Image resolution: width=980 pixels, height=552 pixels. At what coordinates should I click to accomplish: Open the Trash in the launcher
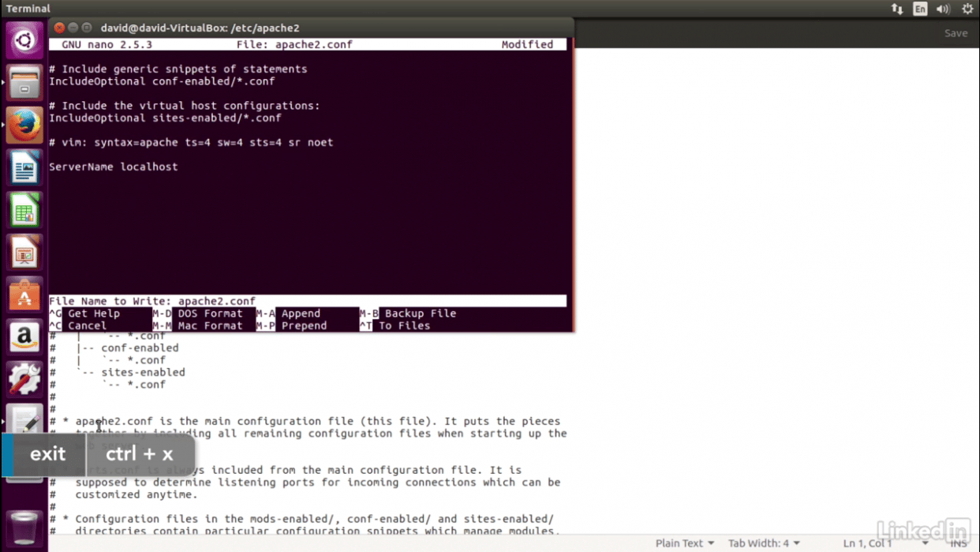click(24, 528)
